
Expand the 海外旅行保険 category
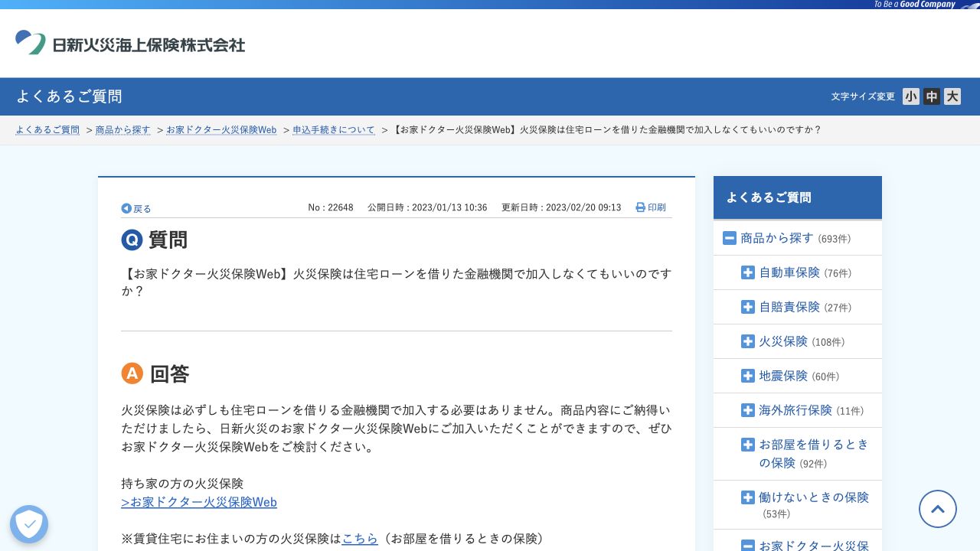748,410
